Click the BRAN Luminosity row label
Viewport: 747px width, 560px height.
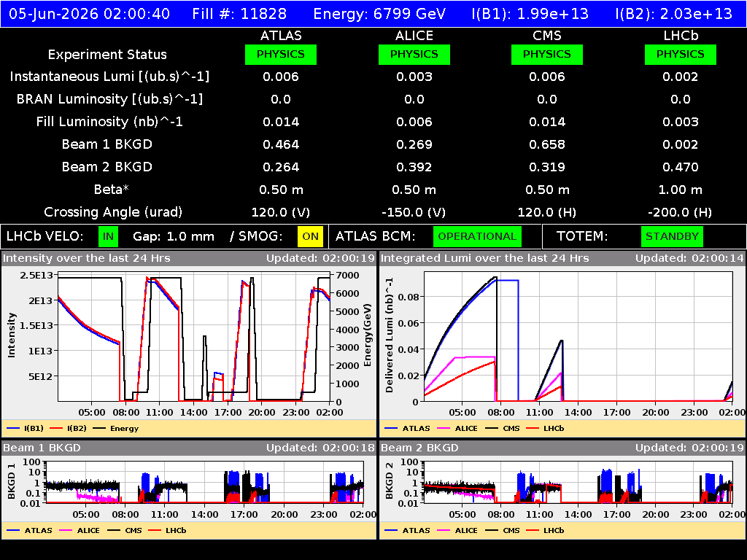[x=109, y=99]
